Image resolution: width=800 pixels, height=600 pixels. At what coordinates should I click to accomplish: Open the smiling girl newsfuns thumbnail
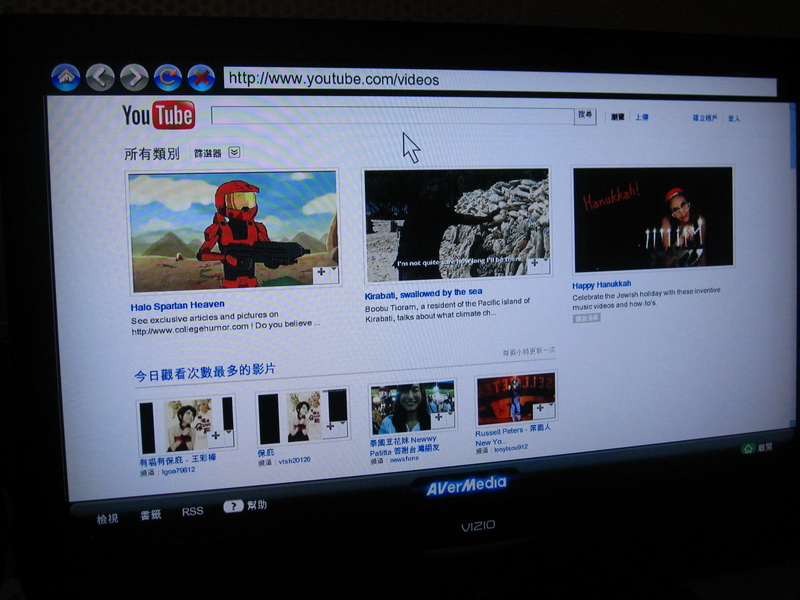(413, 408)
